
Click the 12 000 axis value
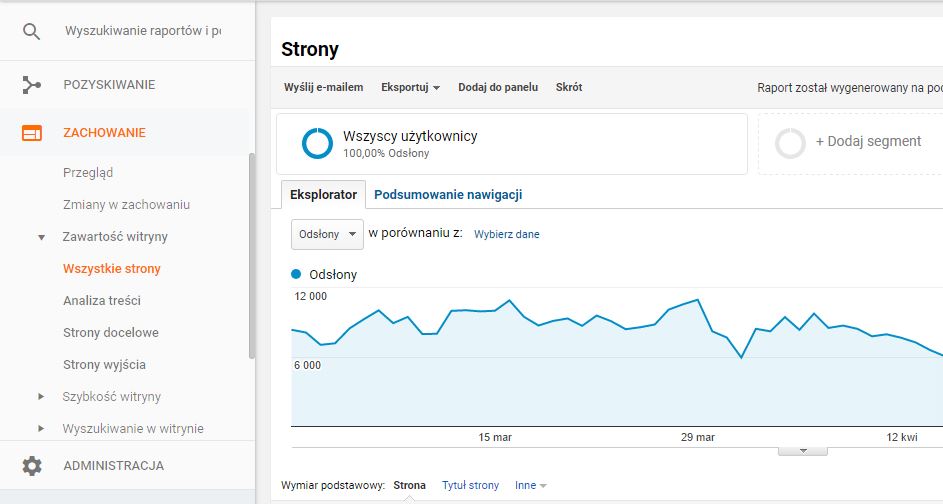click(310, 296)
